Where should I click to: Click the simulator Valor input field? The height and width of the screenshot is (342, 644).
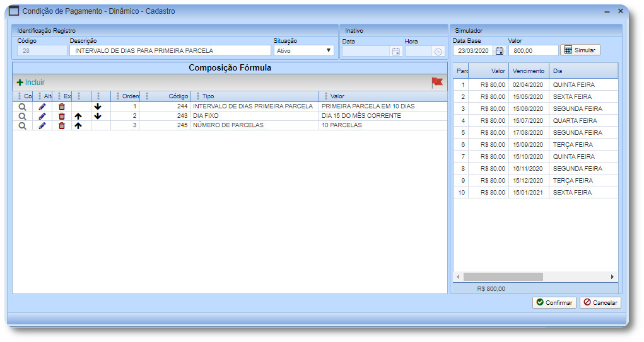(533, 50)
